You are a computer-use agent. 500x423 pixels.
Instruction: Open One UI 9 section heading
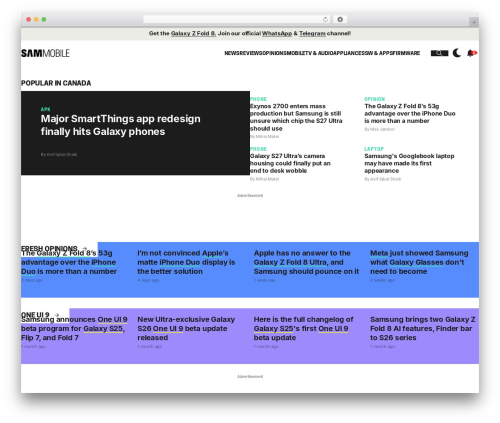pyautogui.click(x=35, y=315)
